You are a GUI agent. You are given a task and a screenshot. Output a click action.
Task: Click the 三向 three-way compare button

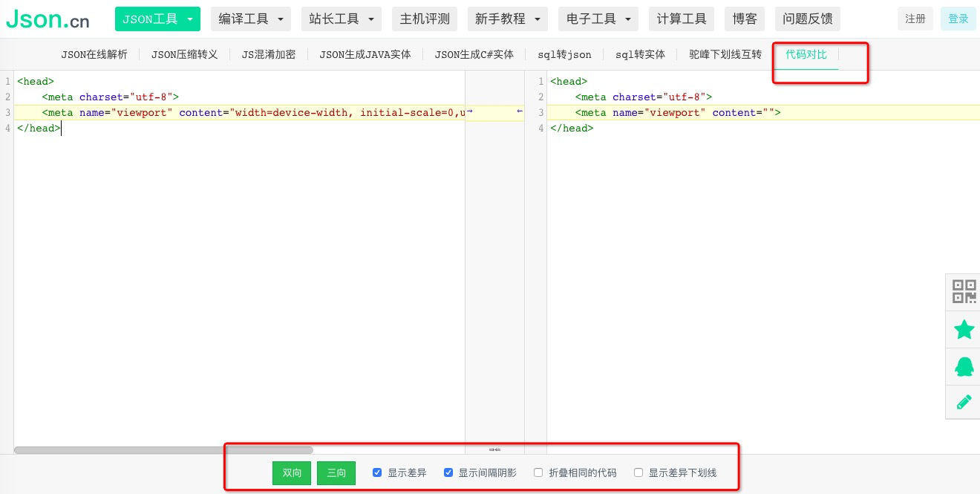tap(336, 473)
